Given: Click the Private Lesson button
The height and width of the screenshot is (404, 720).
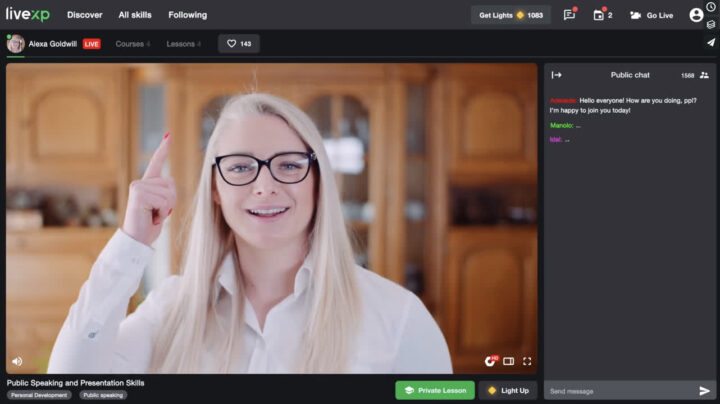Looking at the screenshot, I should 434,390.
